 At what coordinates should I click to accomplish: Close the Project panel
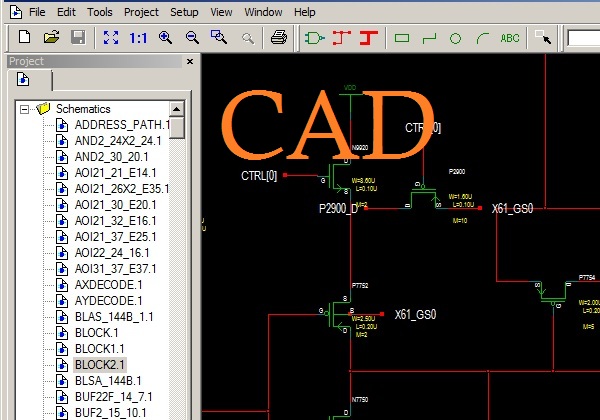click(190, 62)
